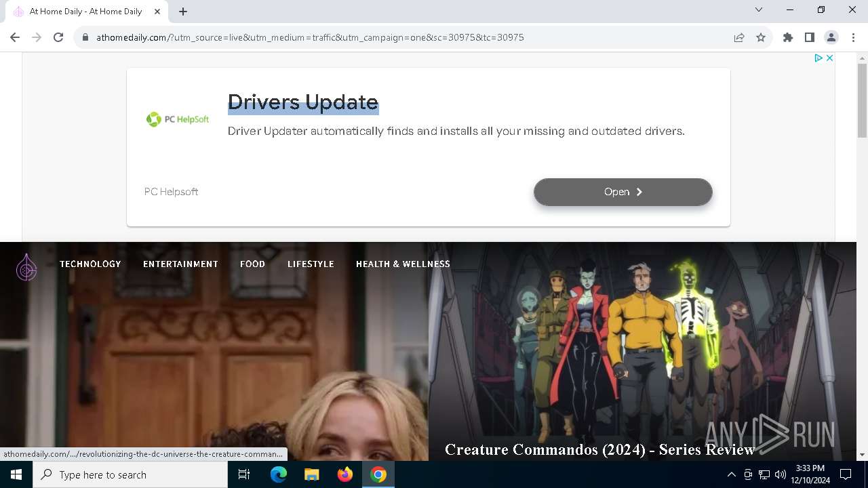
Task: Launch Microsoft Edge from taskbar
Action: coord(279,474)
